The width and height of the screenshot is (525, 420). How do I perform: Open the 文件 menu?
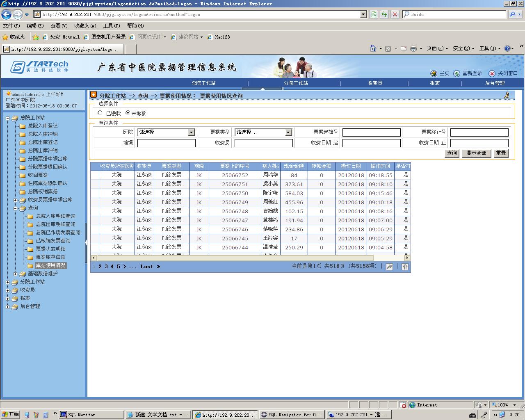tap(11, 26)
